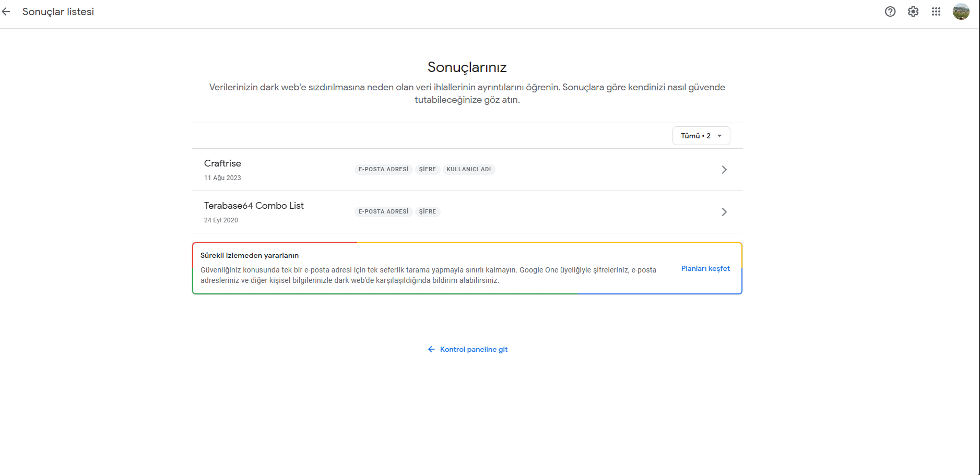980x475 pixels.
Task: Click the Sonuçlarınız heading
Action: [x=467, y=67]
